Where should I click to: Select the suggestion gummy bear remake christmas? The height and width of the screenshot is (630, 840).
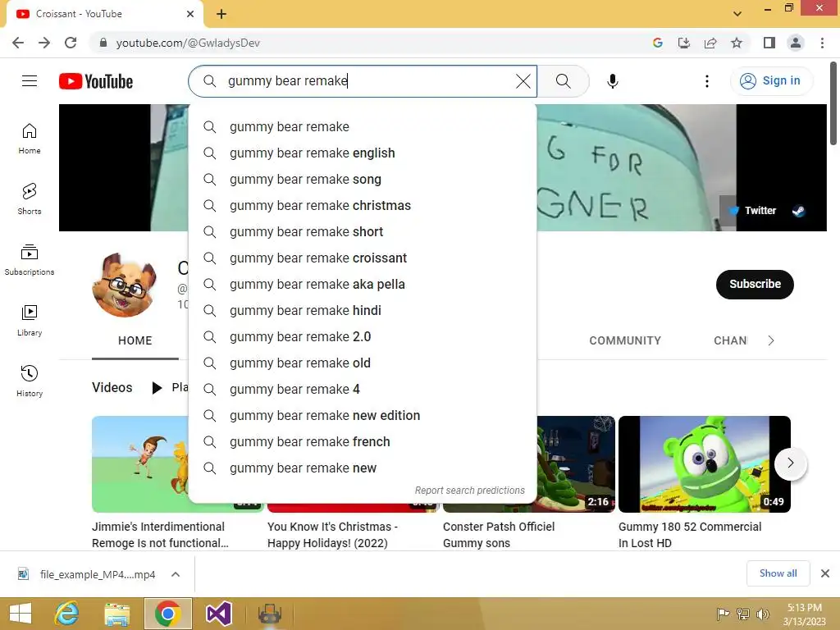click(x=363, y=206)
